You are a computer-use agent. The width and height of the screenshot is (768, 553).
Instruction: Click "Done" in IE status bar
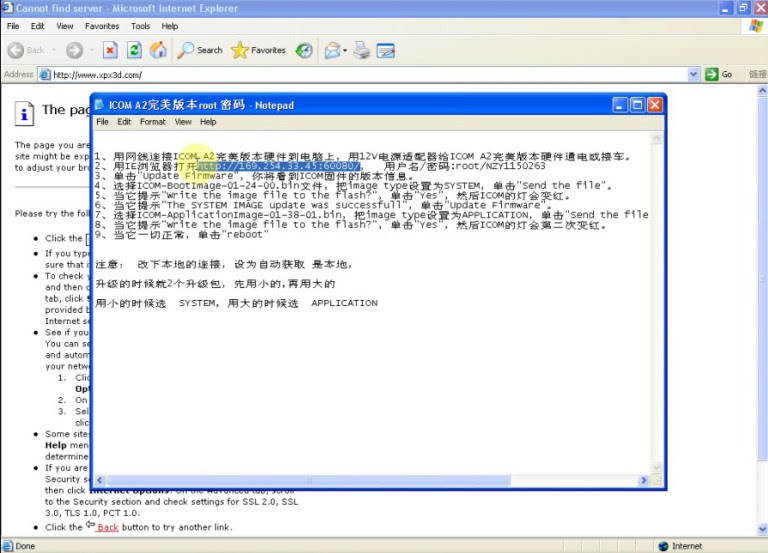(x=25, y=546)
